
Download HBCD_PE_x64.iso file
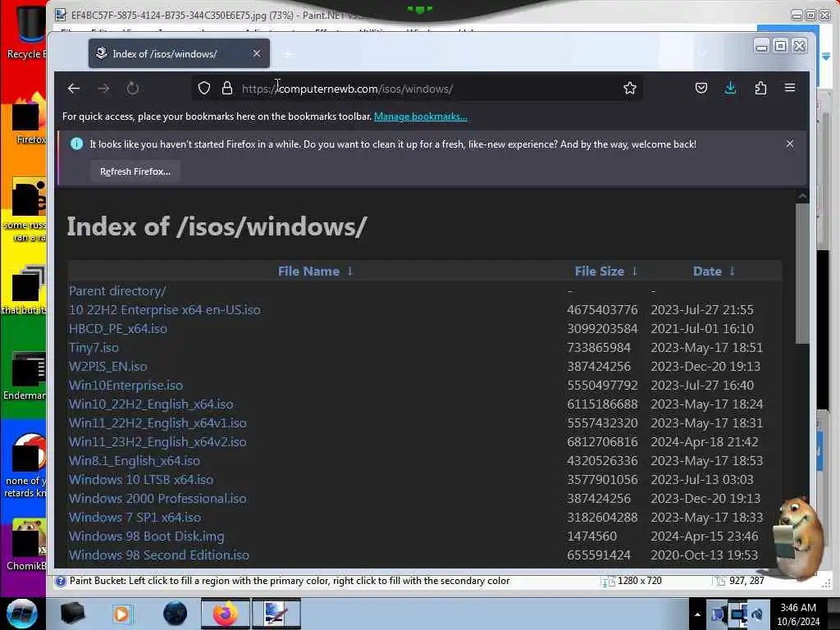click(118, 328)
